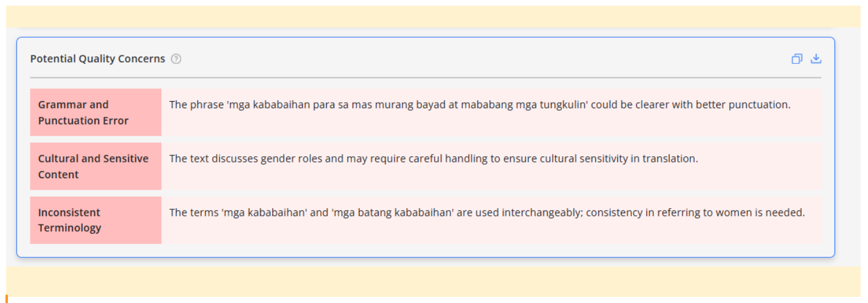868x303 pixels.
Task: Click the sentence beginning 'The terms'
Action: 487,213
